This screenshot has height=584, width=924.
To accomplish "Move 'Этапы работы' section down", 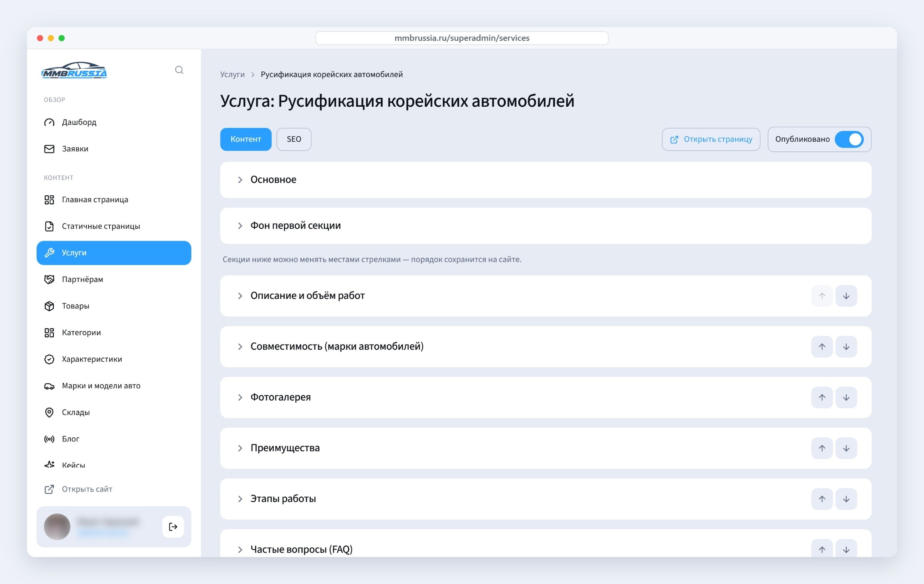I will pyautogui.click(x=846, y=499).
